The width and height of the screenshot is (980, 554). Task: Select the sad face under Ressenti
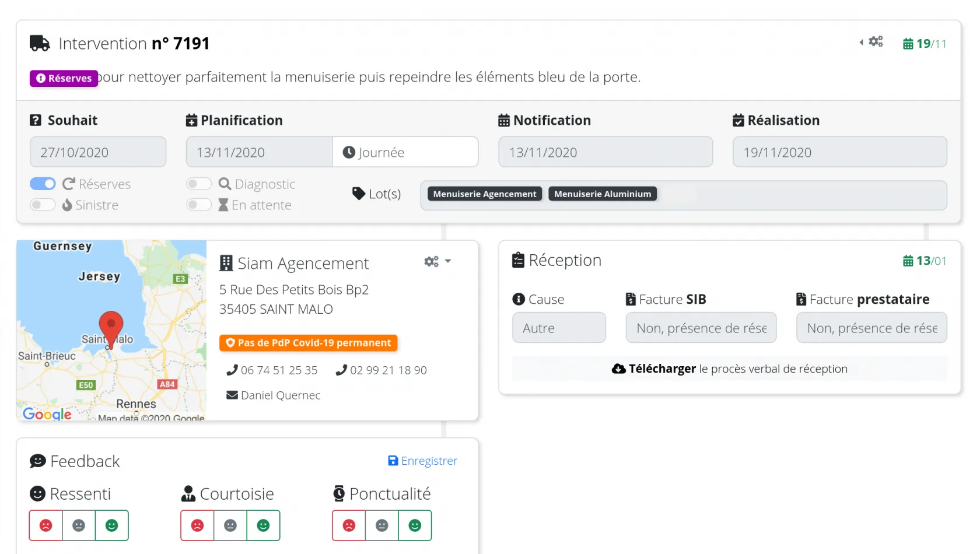point(46,525)
